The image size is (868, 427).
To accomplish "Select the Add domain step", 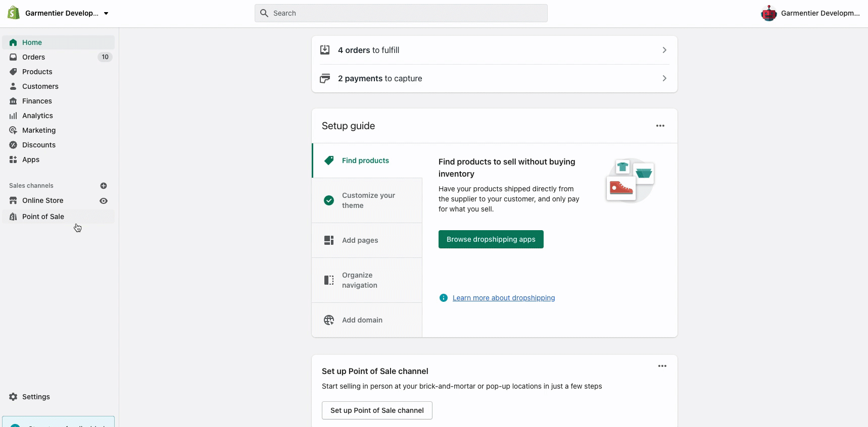I will point(367,320).
